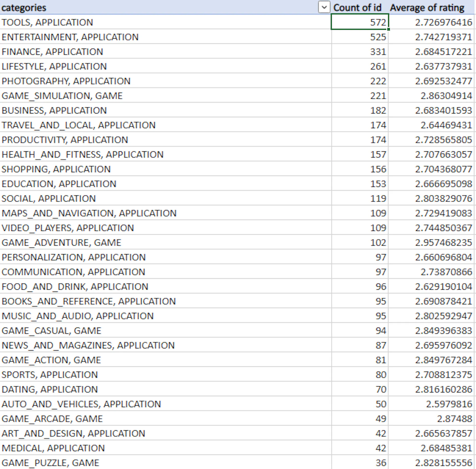Select the 'AUTO_AND_VEHICLES, APPLICATION' cell
The width and height of the screenshot is (476, 469).
click(x=166, y=404)
